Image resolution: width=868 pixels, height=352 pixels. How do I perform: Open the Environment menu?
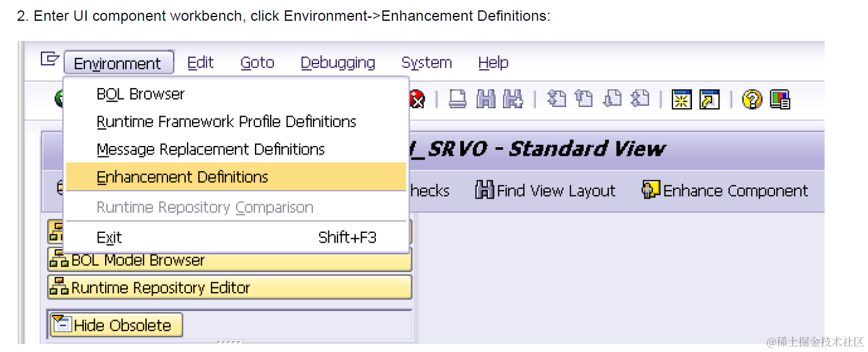118,63
